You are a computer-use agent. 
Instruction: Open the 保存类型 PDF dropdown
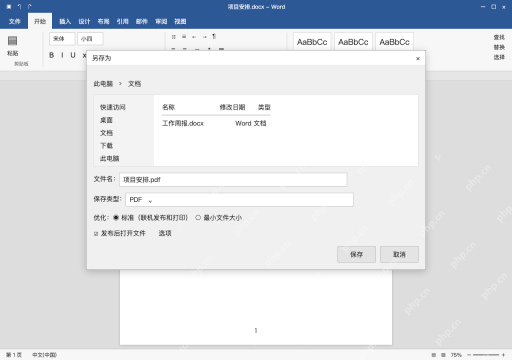point(239,200)
